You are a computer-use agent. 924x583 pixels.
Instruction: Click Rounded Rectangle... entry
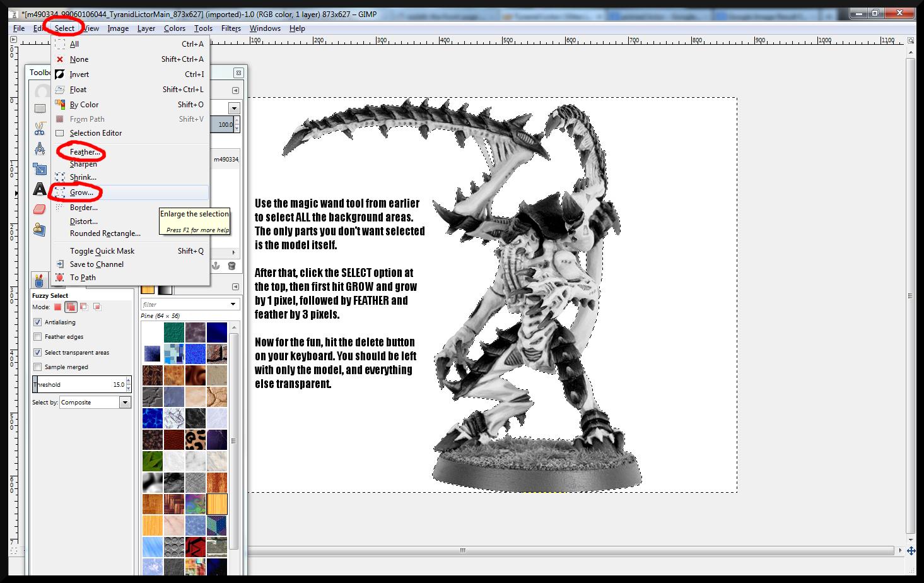coord(130,233)
